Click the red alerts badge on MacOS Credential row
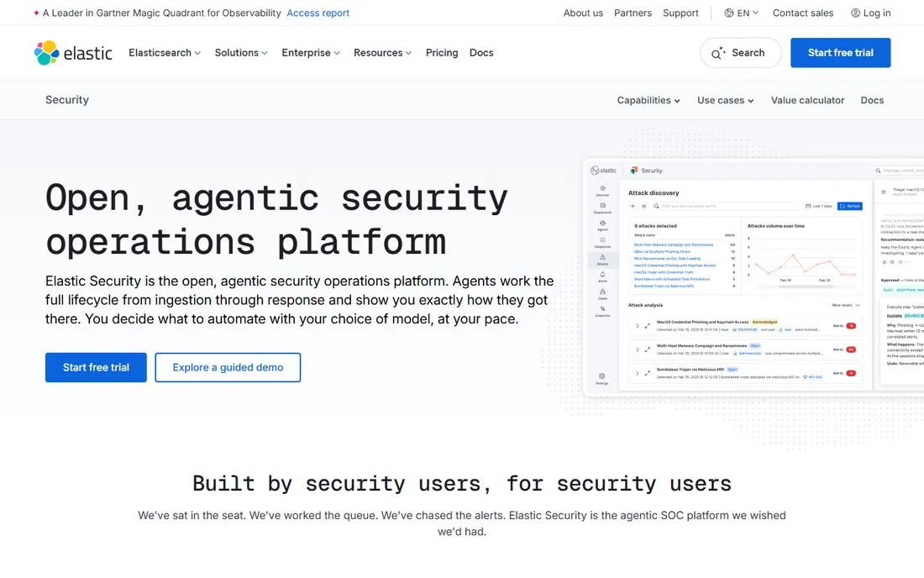Screen dimensions: 924x578 pos(851,326)
